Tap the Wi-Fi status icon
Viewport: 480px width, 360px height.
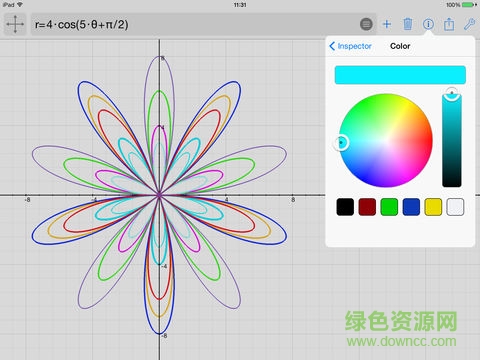[x=20, y=5]
